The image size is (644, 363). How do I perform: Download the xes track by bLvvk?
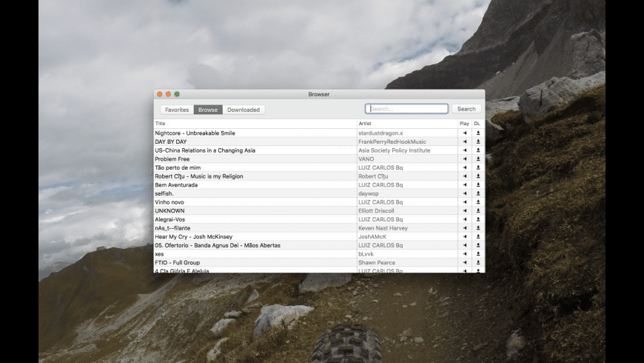coord(478,253)
